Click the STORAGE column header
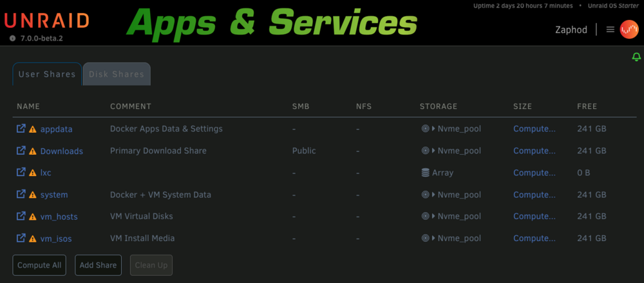Screen dimensions: 644x283 tap(438, 106)
